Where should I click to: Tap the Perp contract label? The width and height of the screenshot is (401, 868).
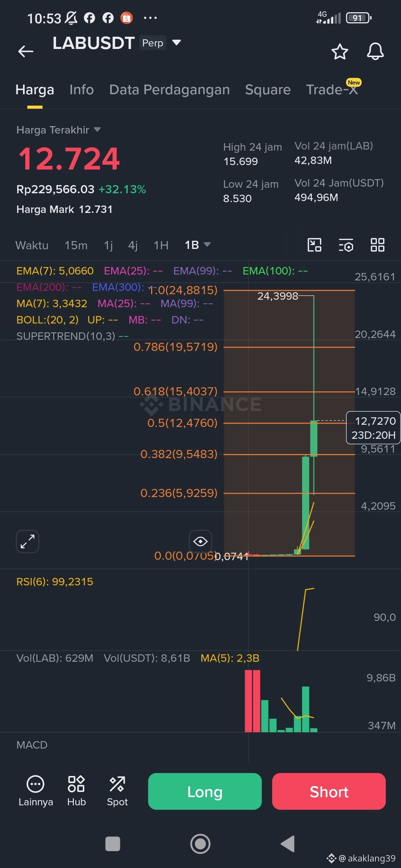(153, 43)
